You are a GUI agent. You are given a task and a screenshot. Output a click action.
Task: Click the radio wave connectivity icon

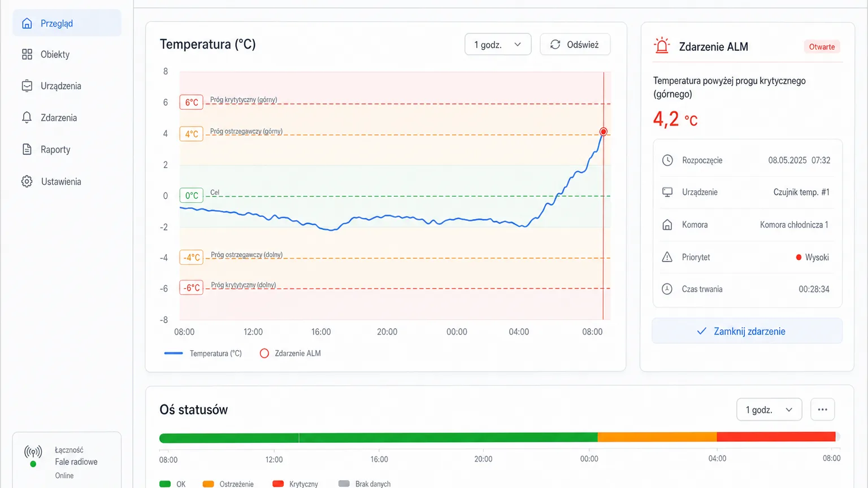(33, 452)
